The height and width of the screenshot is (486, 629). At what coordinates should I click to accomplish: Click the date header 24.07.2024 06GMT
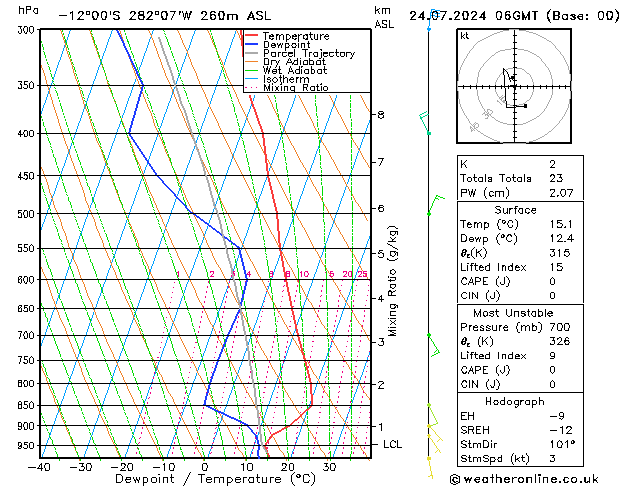pos(473,16)
